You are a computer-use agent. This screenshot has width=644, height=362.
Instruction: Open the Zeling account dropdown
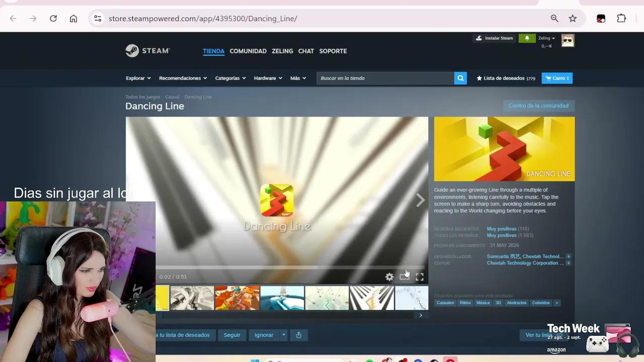click(546, 38)
